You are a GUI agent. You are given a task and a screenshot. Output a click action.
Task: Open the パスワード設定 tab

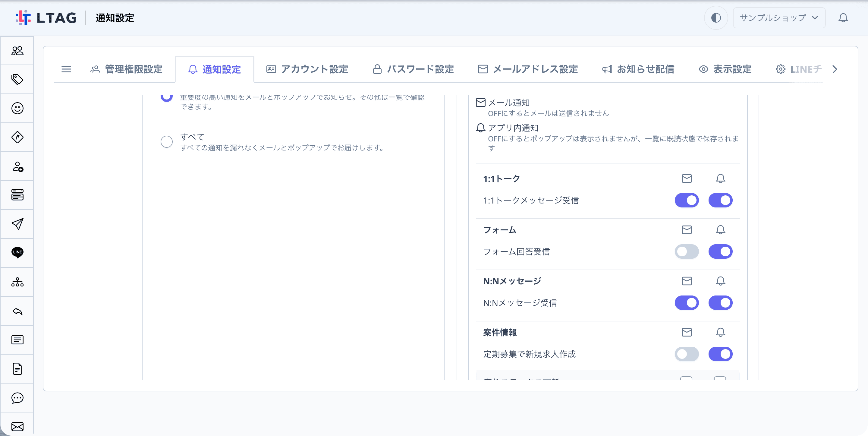point(413,69)
